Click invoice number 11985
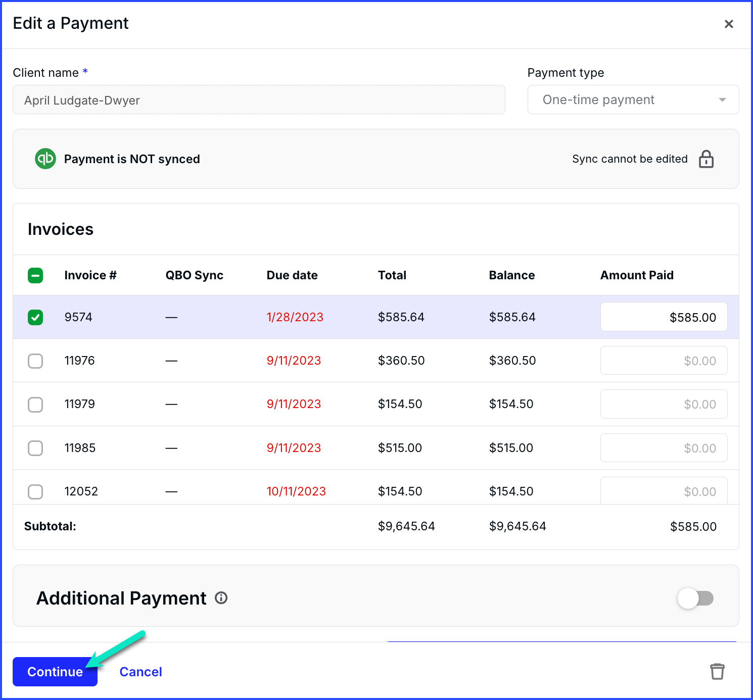This screenshot has width=753, height=700. (x=80, y=448)
